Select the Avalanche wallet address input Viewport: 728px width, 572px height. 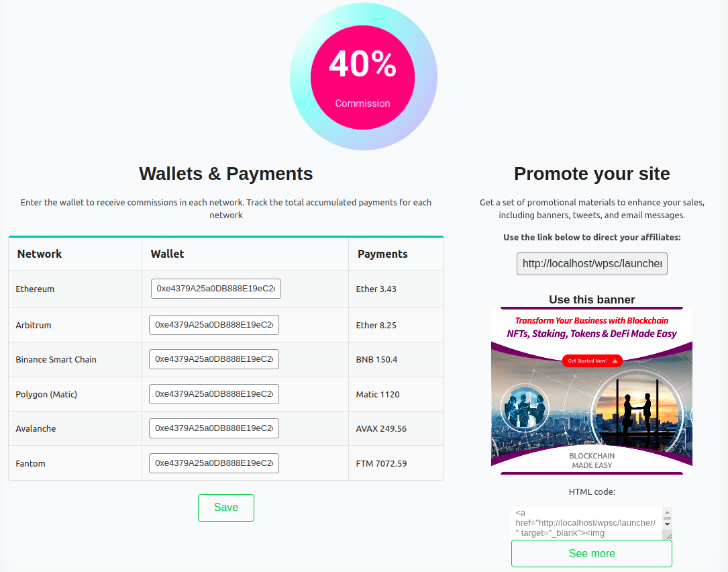(x=214, y=428)
